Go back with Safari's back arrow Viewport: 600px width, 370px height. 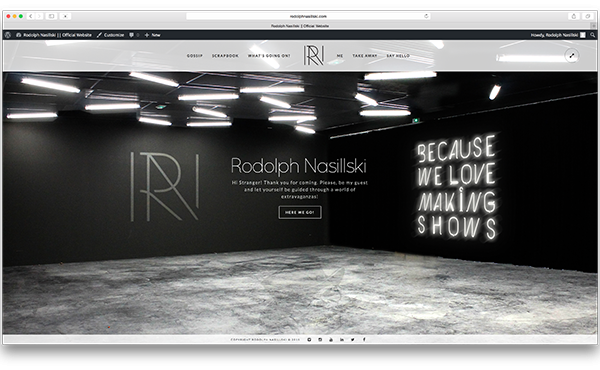point(31,16)
